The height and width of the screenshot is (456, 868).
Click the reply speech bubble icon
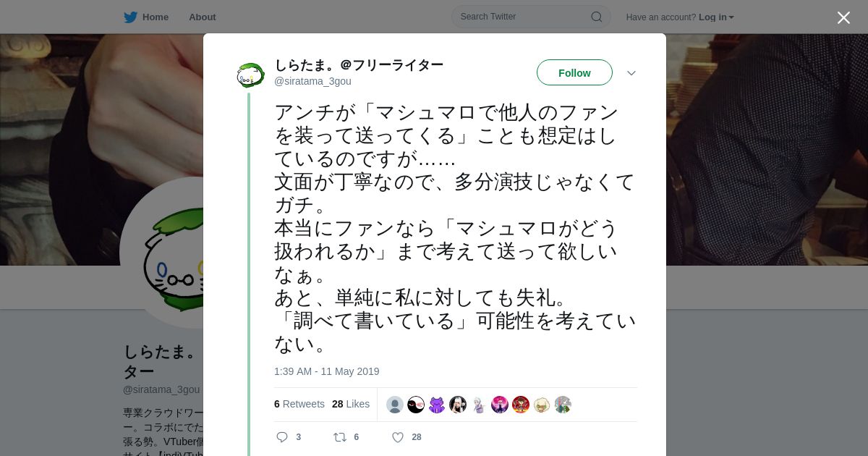282,437
